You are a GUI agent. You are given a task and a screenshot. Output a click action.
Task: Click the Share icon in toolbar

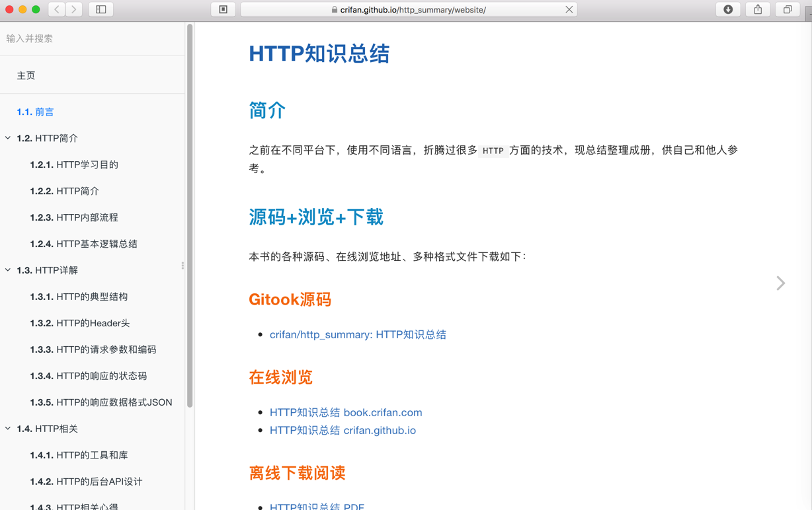[758, 9]
